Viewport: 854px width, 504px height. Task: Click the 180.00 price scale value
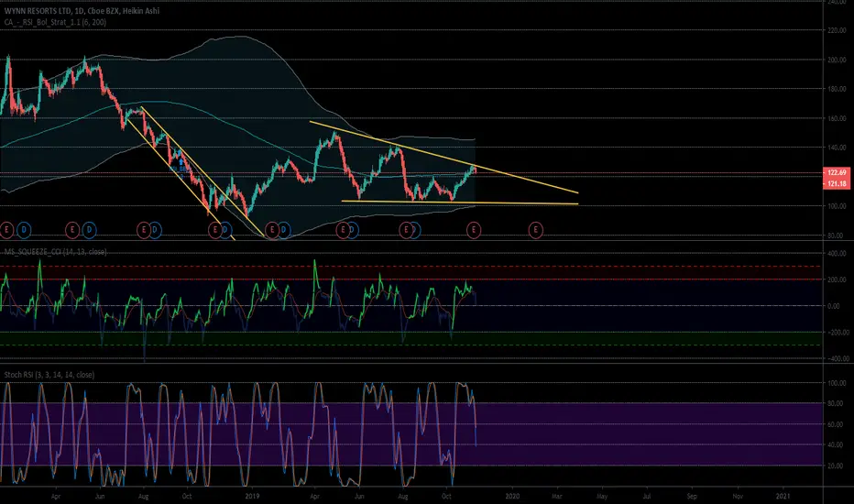point(837,89)
